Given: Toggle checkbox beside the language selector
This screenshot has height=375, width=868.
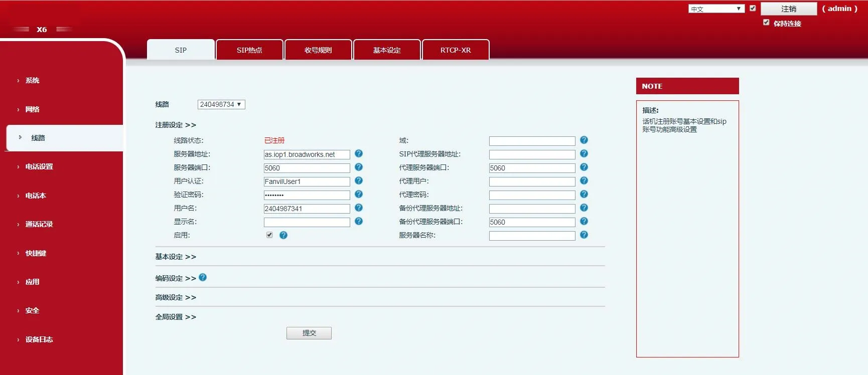Looking at the screenshot, I should [753, 8].
